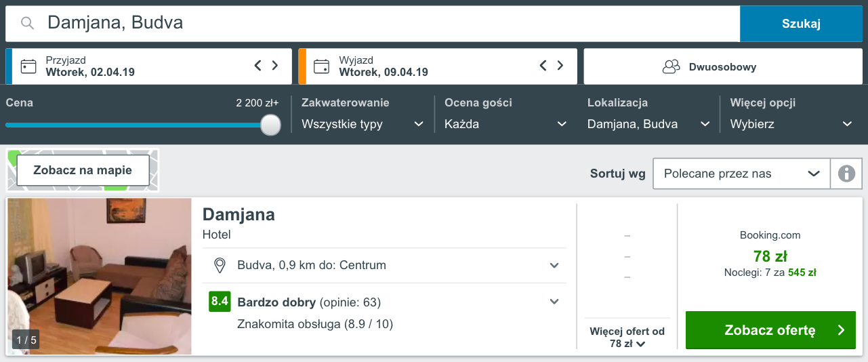Click the sorting info icon
Screen dimensions: 868x362
[x=846, y=174]
